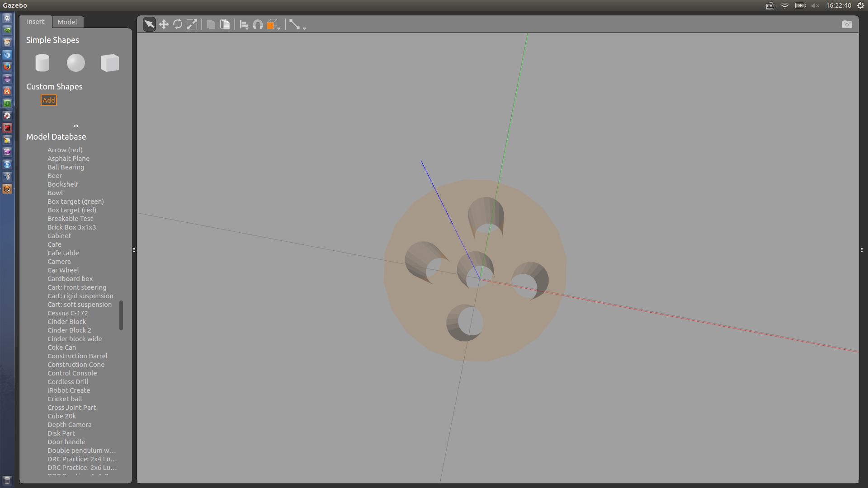Image resolution: width=868 pixels, height=488 pixels.
Task: Activate the rotate tool
Action: pos(178,24)
